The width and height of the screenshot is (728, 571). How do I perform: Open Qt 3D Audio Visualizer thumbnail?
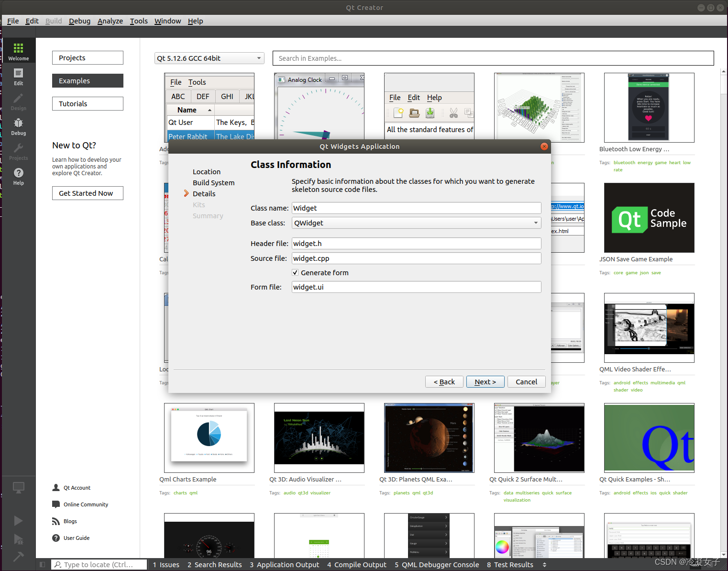(319, 438)
